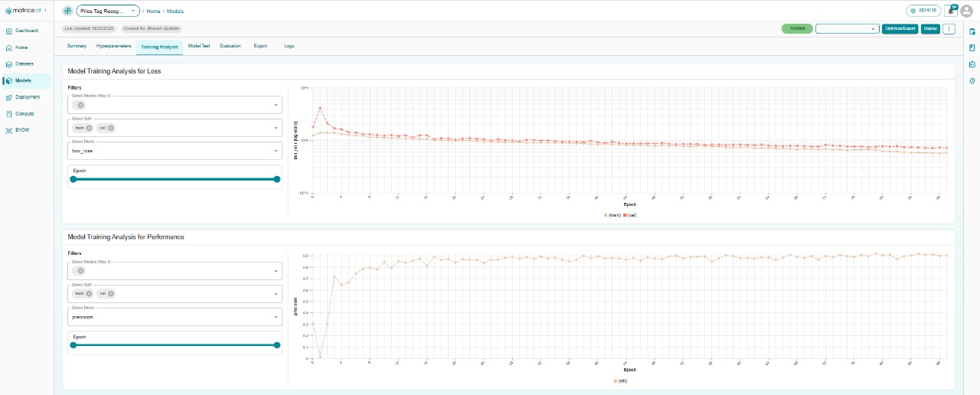Screen dimensions: 980x395
Task: Remove the model chip in Loss filters
Action: pyautogui.click(x=80, y=105)
